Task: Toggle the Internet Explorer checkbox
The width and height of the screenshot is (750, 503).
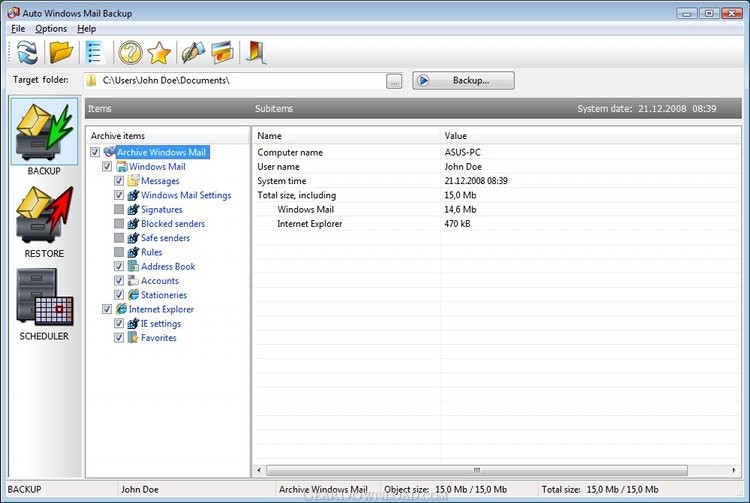Action: tap(107, 309)
